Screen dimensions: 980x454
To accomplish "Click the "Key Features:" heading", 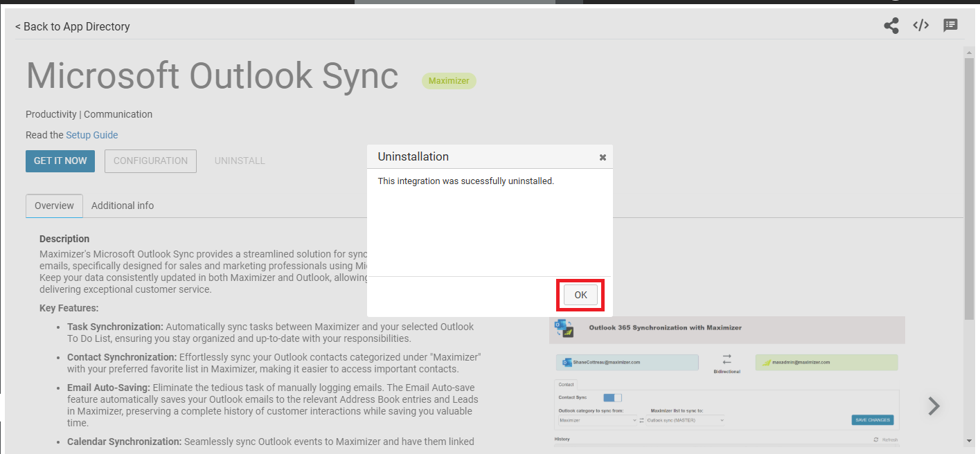I will 69,308.
